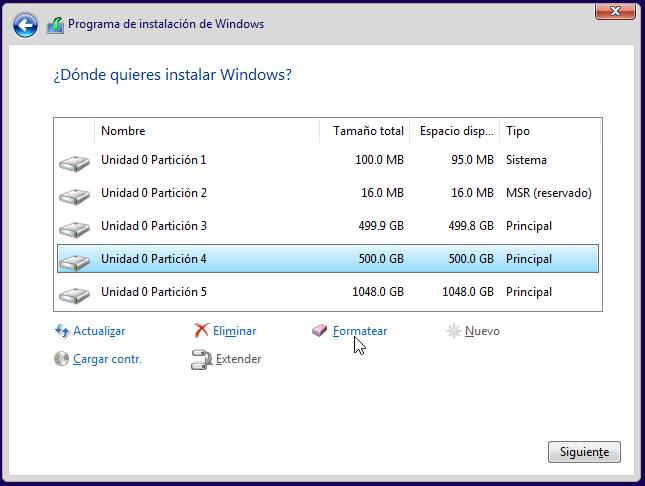Select the Unidad 0 Partición 2 row
This screenshot has height=486, width=645.
[x=328, y=193]
